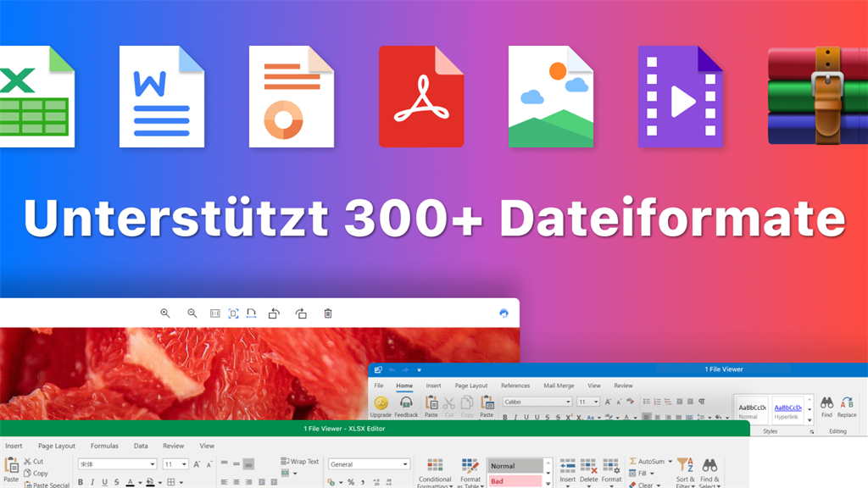Open font size 11 dropdown in document editor
The image size is (868, 488).
[x=596, y=402]
